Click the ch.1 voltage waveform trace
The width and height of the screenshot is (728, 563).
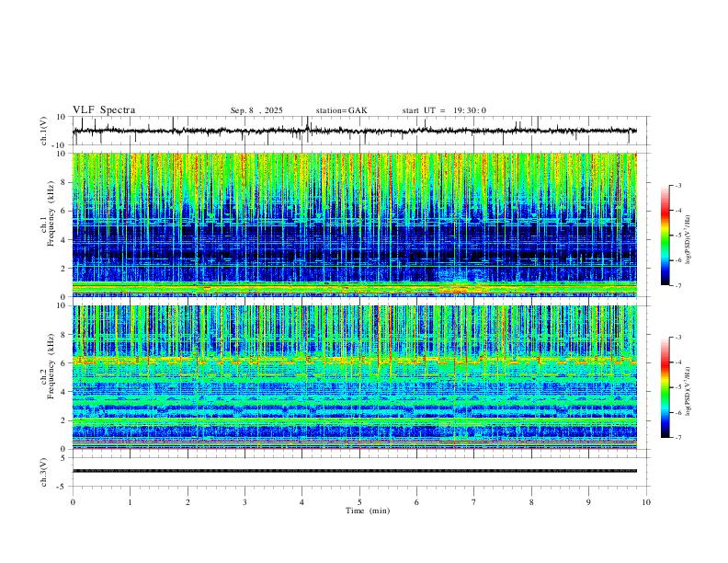(x=355, y=131)
